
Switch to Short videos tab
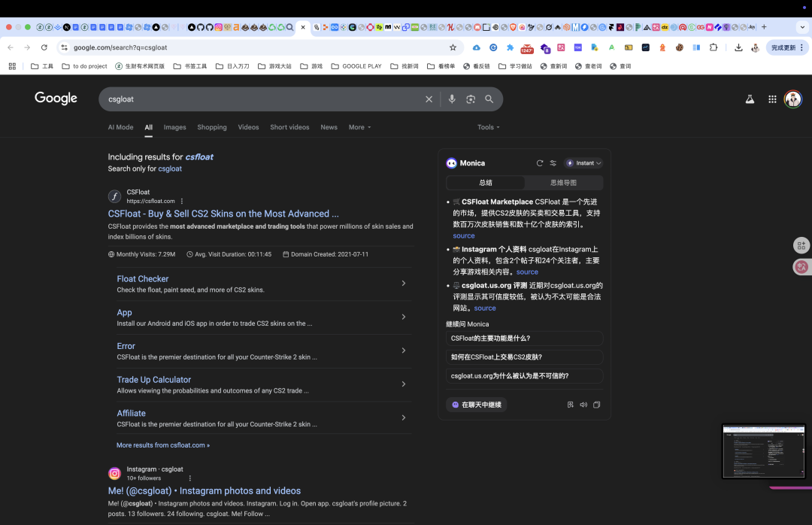coord(289,127)
